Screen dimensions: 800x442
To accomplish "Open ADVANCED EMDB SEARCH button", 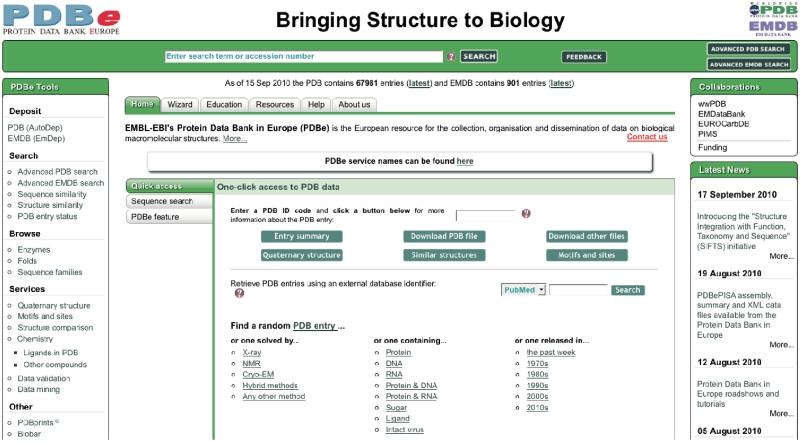I will (748, 65).
